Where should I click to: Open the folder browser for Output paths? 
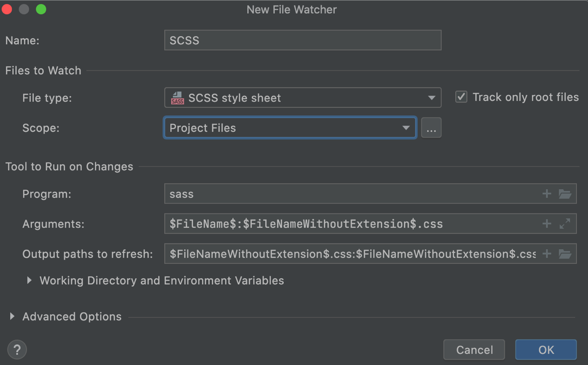(565, 254)
